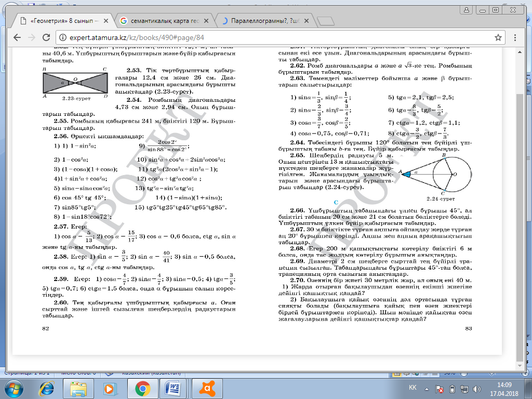Click the Chrome taskbar icon
The image size is (532, 399).
click(x=142, y=389)
